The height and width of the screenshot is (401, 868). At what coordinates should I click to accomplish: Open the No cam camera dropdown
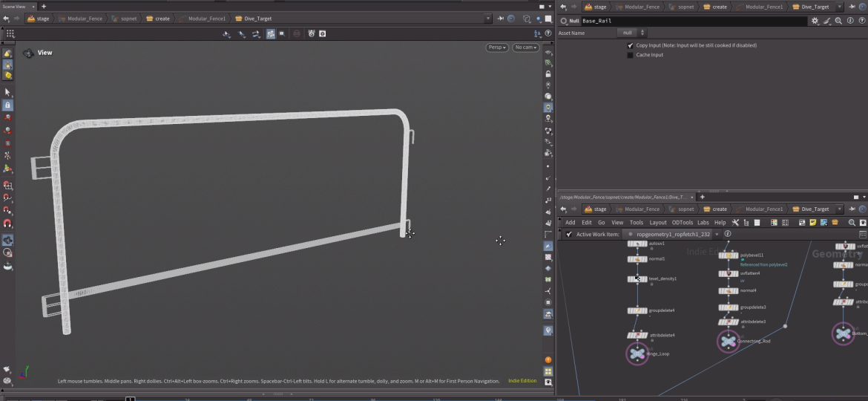pos(525,48)
